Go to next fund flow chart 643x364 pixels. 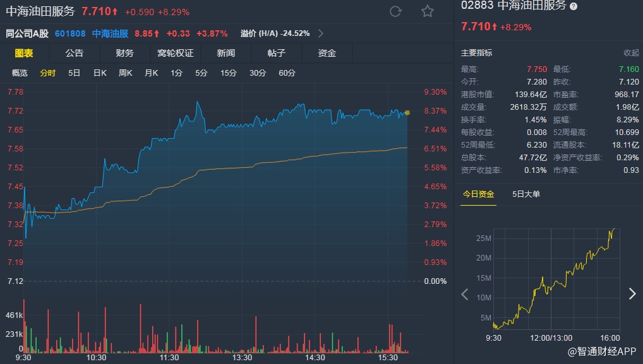(632, 293)
